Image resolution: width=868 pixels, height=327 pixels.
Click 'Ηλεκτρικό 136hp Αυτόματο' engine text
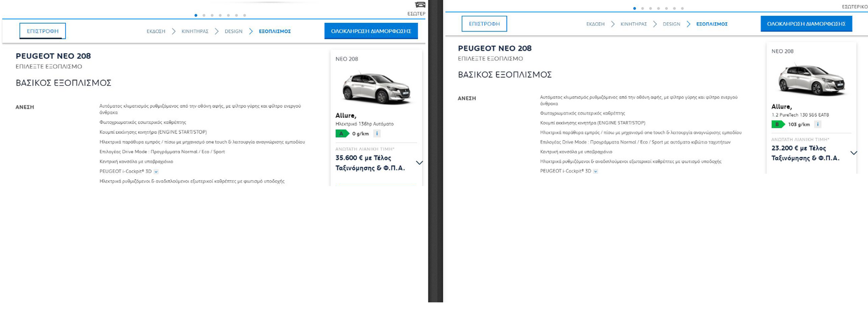coord(365,124)
